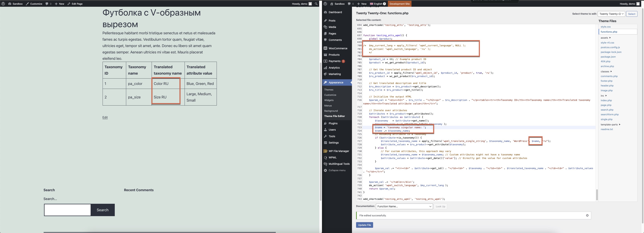644x233 pixels.
Task: Open the WooCommerce menu icon
Action: 325,48
